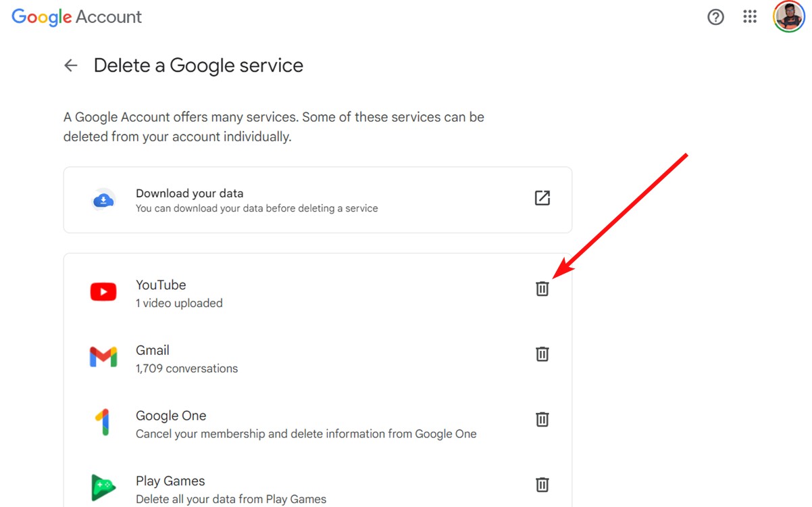Click the Gmail envelope logo
The image size is (812, 507).
tap(103, 357)
